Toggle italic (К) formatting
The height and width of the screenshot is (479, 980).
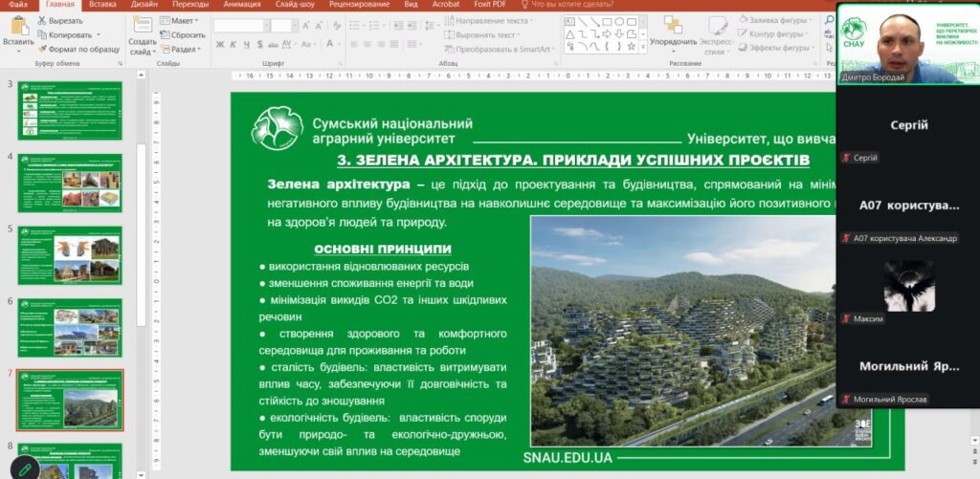[233, 45]
